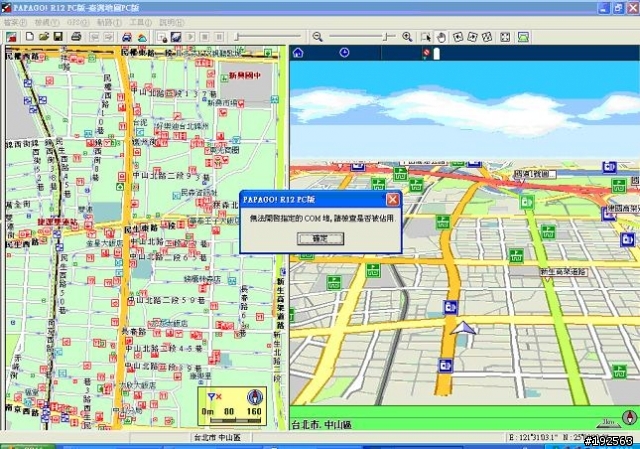Image resolution: width=640 pixels, height=449 pixels.
Task: Click the filter icon with red X on scale box
Action: (214, 397)
